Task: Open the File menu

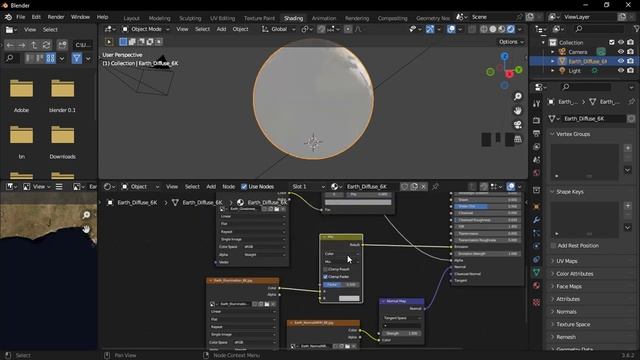Action: pos(20,17)
